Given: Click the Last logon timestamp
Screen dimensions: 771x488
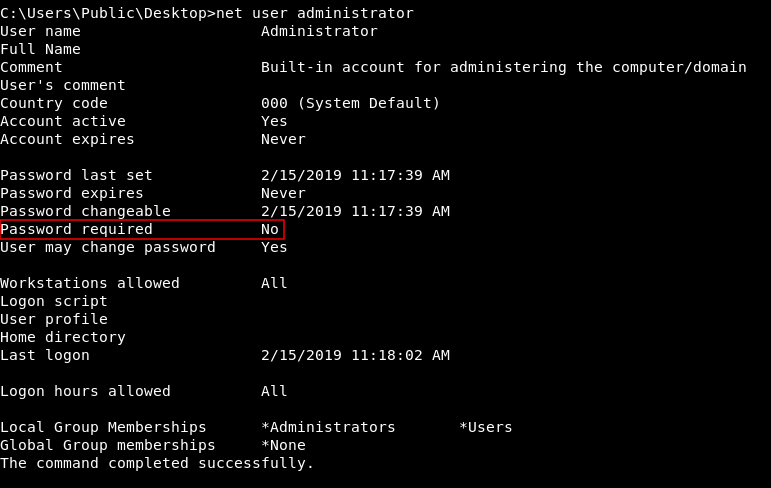Looking at the screenshot, I should click(x=355, y=355).
